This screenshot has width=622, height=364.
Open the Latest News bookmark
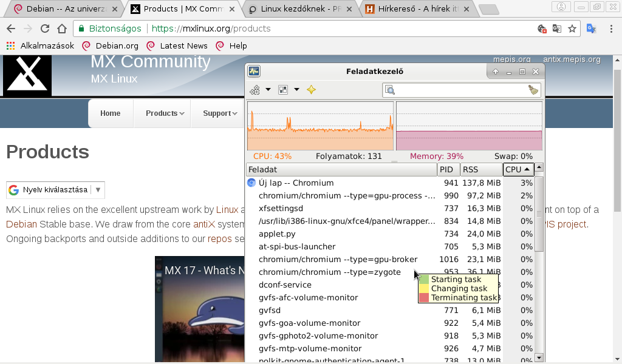pyautogui.click(x=177, y=45)
